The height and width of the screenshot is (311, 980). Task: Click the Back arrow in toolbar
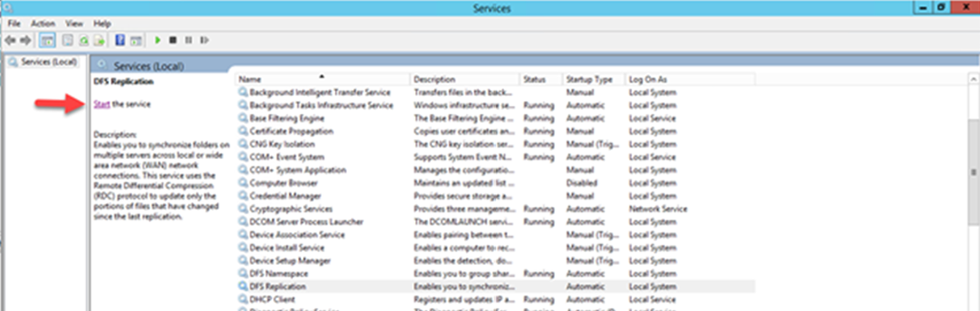point(10,40)
